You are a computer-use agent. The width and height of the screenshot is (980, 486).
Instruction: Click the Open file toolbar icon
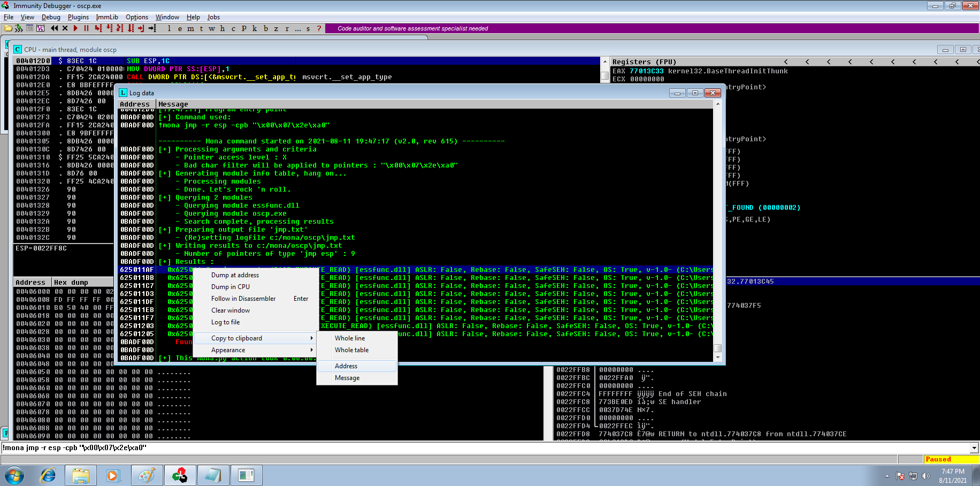click(8, 28)
